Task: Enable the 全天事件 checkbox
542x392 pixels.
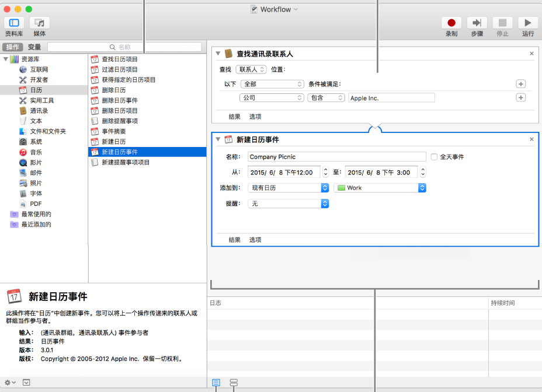Action: 434,157
